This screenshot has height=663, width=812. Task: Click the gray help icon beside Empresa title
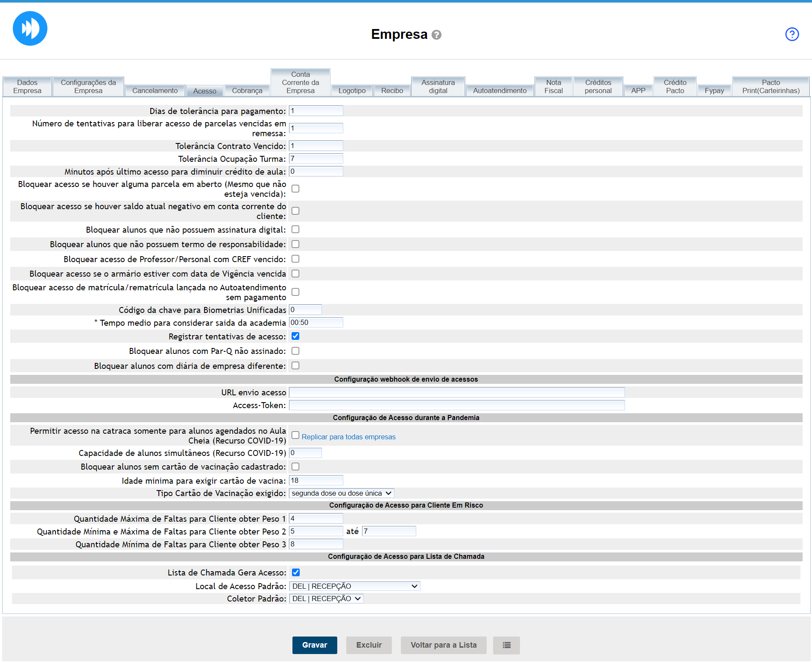pyautogui.click(x=436, y=35)
